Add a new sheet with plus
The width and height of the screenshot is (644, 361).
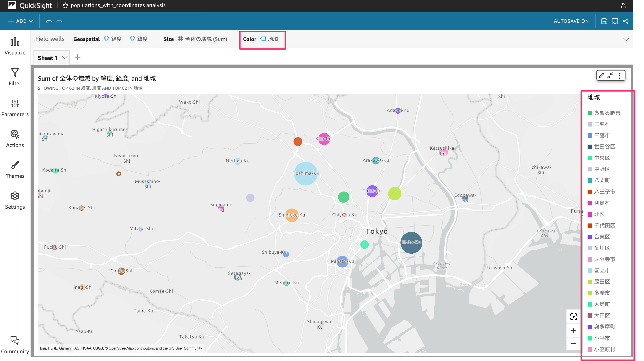pyautogui.click(x=78, y=58)
